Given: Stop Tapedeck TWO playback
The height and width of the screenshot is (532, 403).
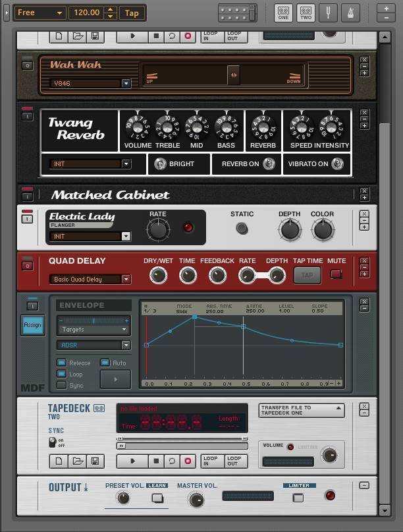Looking at the screenshot, I should [156, 461].
